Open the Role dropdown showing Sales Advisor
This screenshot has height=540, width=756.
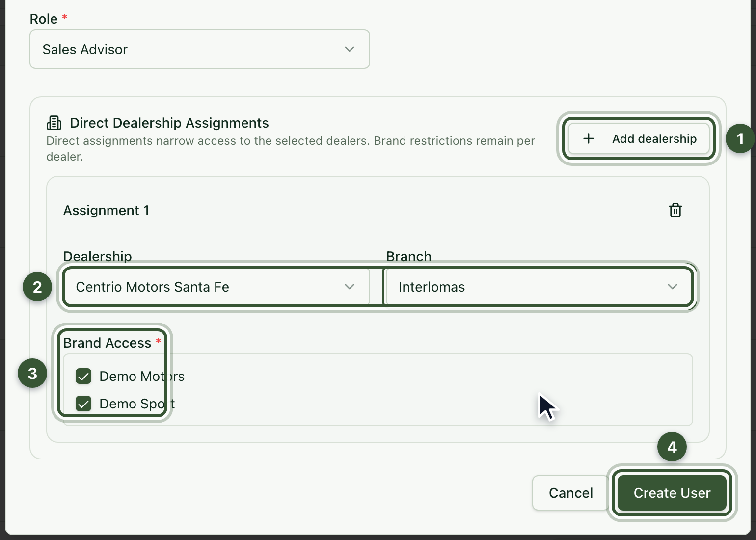pyautogui.click(x=200, y=49)
